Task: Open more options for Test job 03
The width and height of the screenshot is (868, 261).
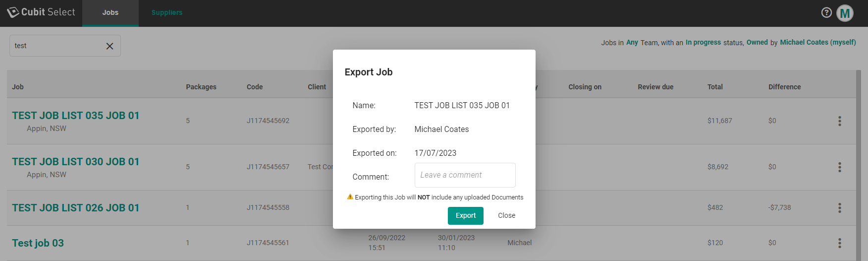Action: (x=839, y=243)
